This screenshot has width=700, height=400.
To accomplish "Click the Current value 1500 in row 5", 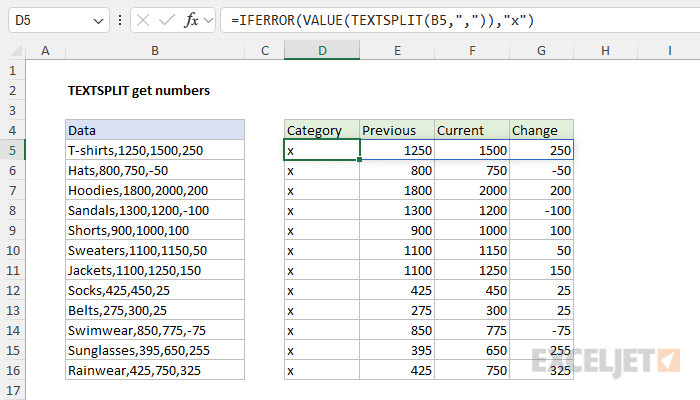I will tap(472, 150).
